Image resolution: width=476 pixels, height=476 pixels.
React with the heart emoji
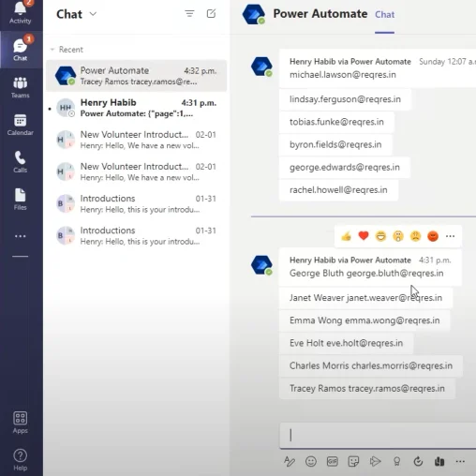tap(364, 236)
